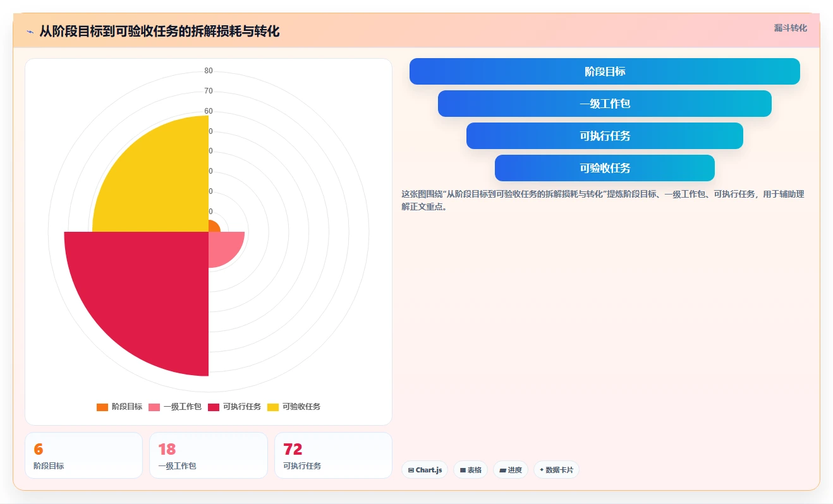
Task: Toggle 可执行任务 legend item in chart
Action: [234, 407]
